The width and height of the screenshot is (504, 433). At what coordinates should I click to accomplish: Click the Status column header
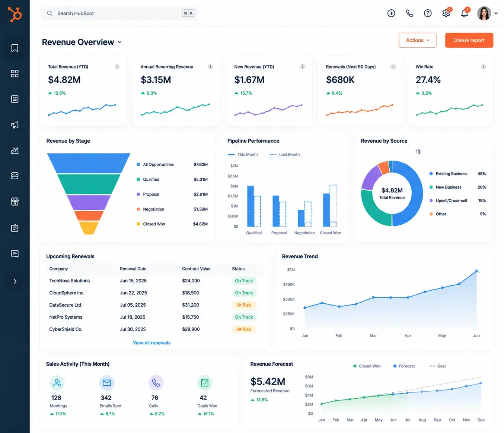tap(238, 269)
